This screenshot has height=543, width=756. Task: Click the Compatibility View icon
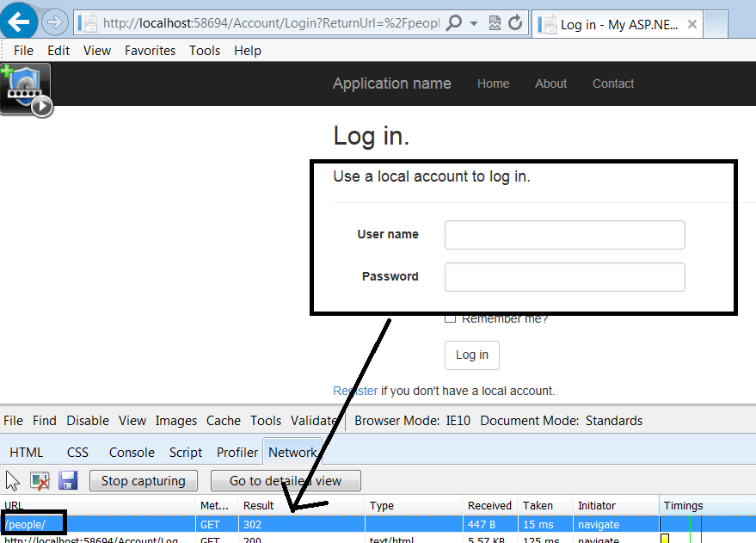click(x=495, y=22)
